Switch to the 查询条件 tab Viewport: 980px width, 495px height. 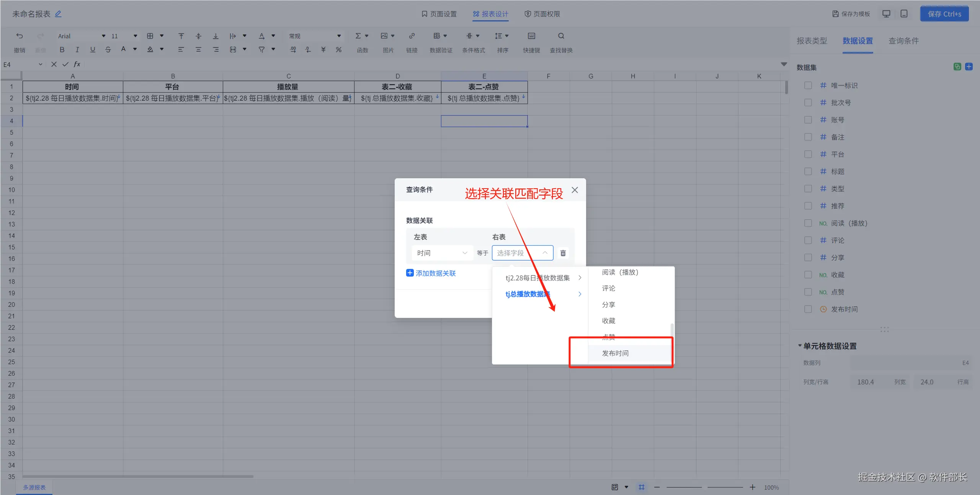click(x=903, y=41)
